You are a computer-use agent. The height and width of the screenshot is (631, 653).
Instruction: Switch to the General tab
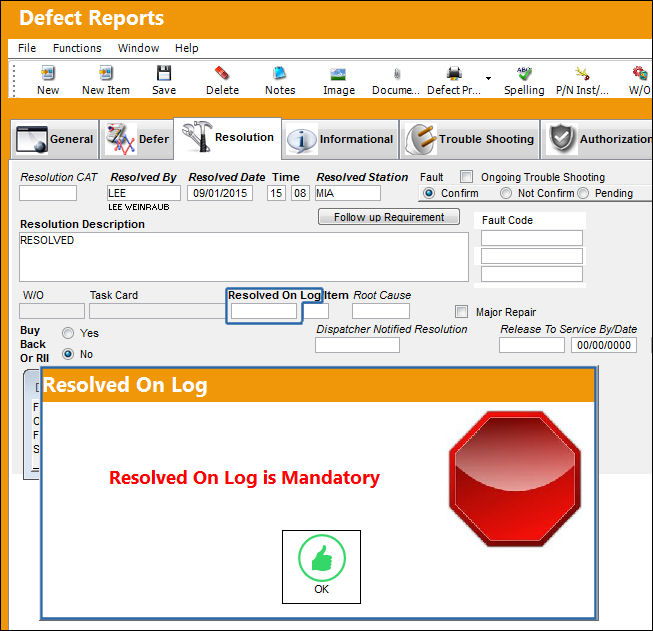(x=55, y=139)
